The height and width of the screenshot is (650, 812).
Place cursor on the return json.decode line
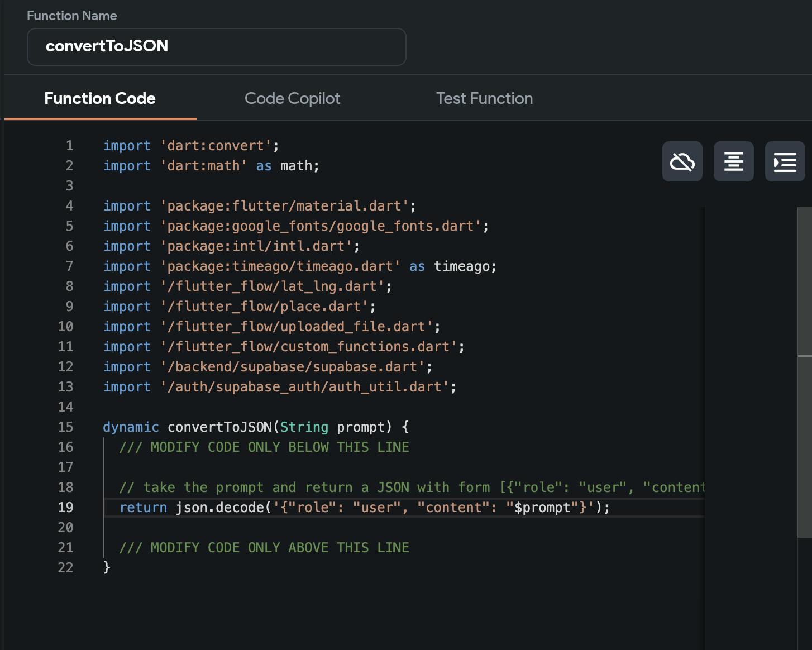pos(364,507)
